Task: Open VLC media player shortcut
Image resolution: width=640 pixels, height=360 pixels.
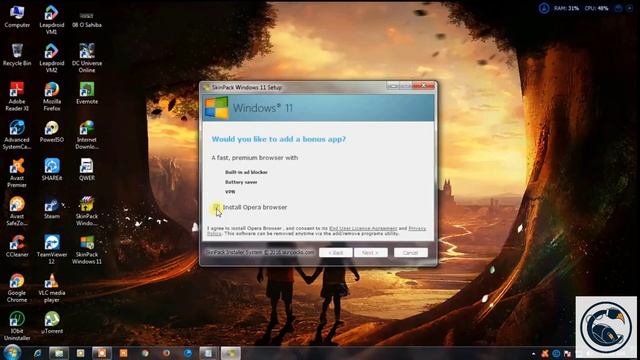Action: click(52, 288)
